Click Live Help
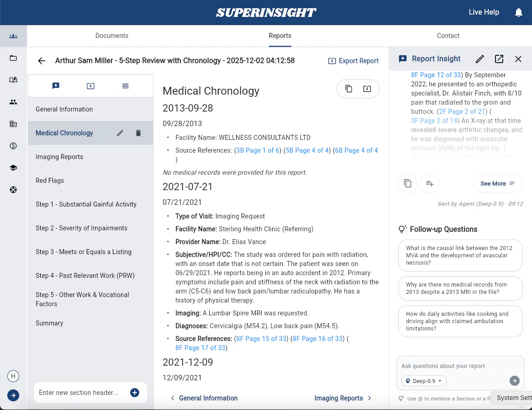532x410 pixels. (484, 12)
